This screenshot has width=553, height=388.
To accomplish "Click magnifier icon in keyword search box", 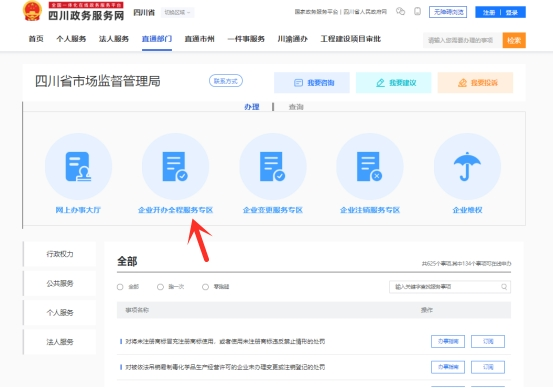I will pyautogui.click(x=504, y=287).
